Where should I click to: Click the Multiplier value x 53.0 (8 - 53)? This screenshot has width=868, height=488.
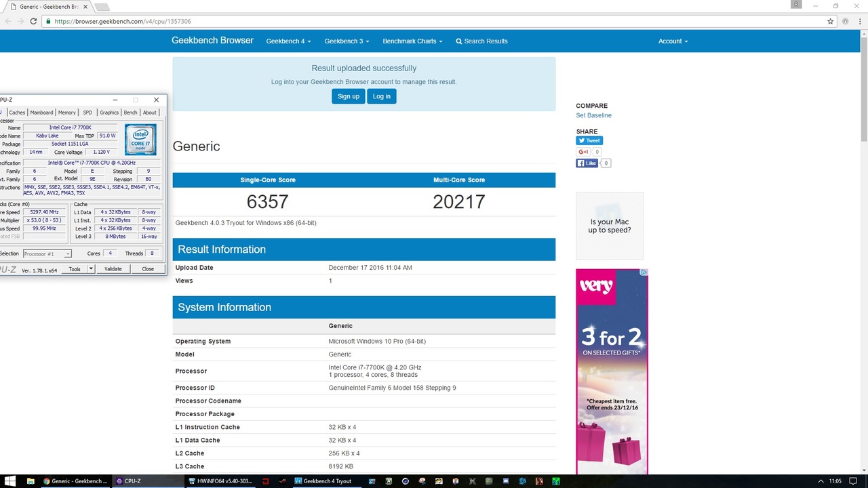(45, 220)
